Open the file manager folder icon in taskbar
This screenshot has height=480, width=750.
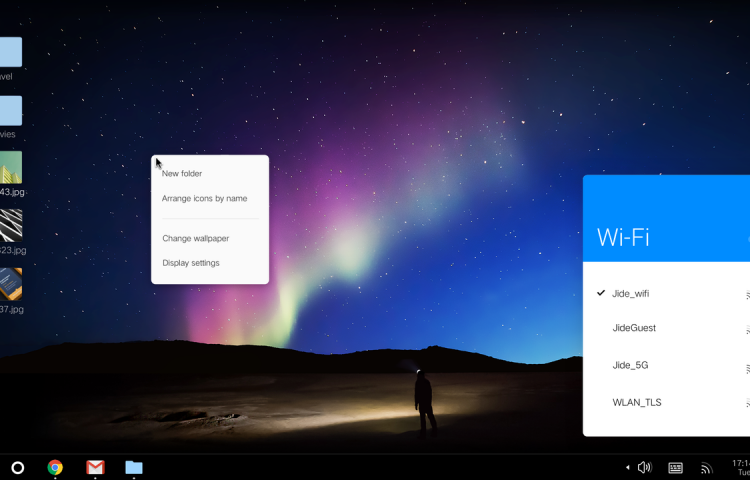coord(134,467)
